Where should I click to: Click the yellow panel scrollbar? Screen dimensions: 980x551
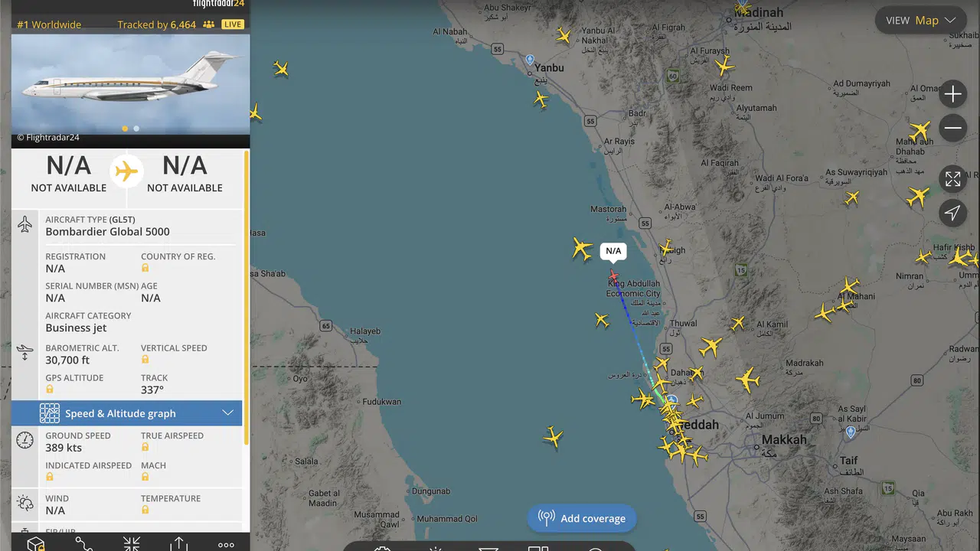click(246, 297)
